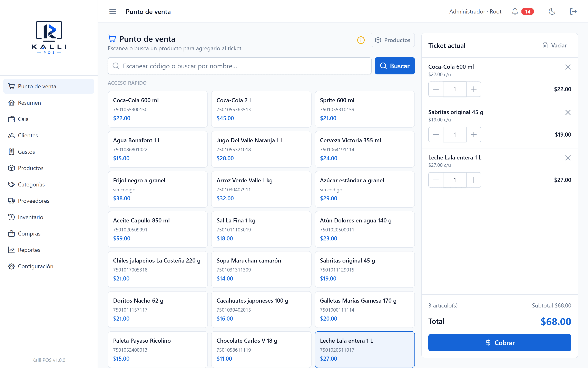Image resolution: width=588 pixels, height=368 pixels.
Task: Open Clientes in sidebar
Action: (x=49, y=135)
